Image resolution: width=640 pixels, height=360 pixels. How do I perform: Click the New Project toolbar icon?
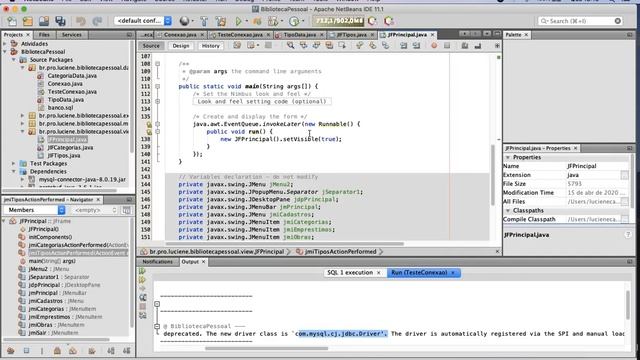(28, 21)
